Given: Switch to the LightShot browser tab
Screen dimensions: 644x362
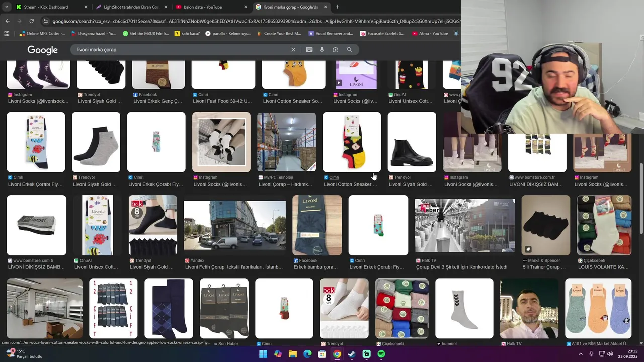Looking at the screenshot, I should pos(131,7).
